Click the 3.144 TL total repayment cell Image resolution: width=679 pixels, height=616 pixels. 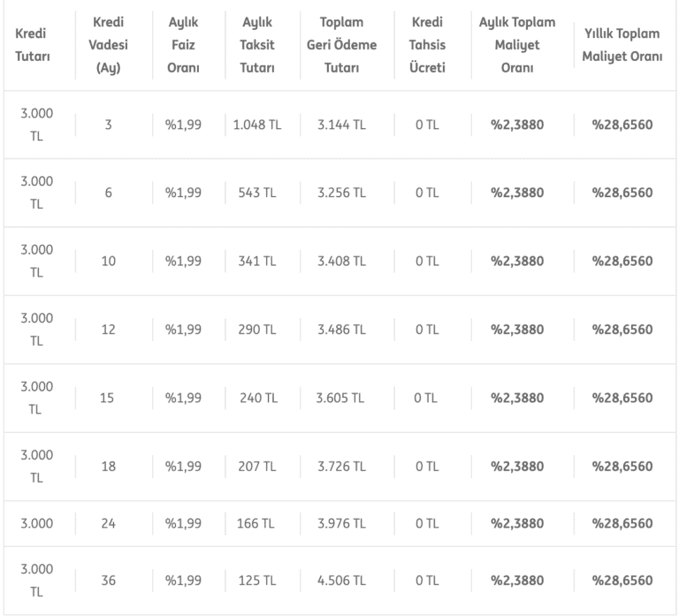[340, 125]
